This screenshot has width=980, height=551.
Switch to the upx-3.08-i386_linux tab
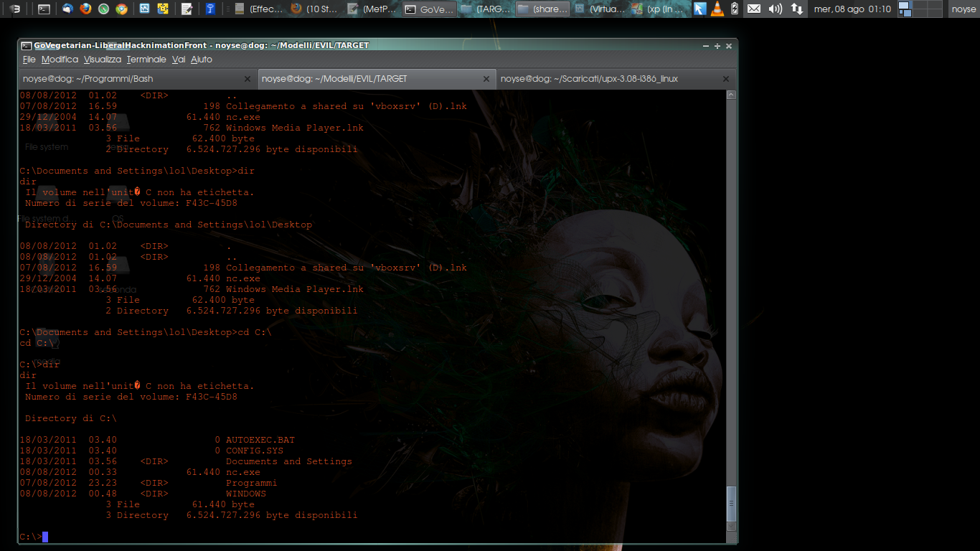pos(616,79)
